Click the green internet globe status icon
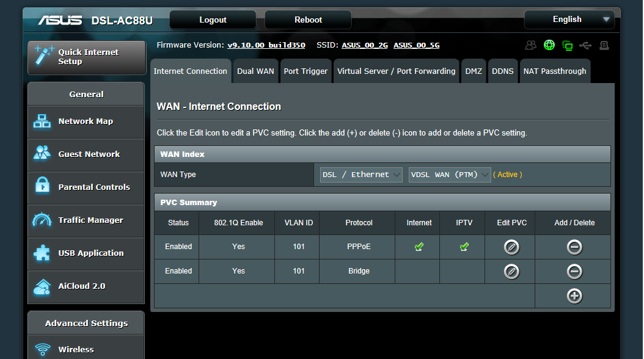This screenshot has width=644, height=359. pos(549,45)
